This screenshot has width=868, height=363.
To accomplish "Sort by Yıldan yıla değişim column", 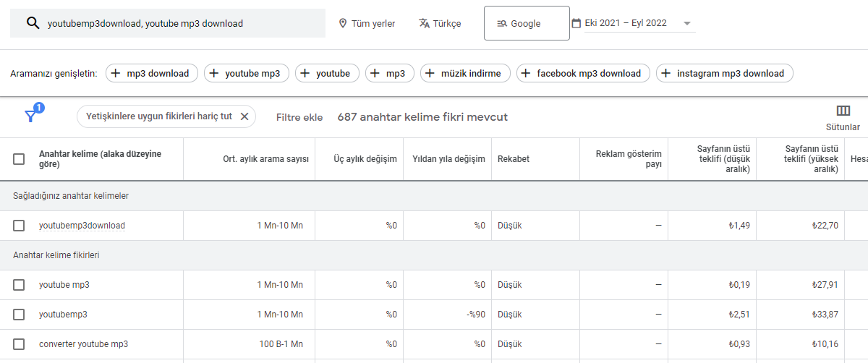I will pos(448,159).
